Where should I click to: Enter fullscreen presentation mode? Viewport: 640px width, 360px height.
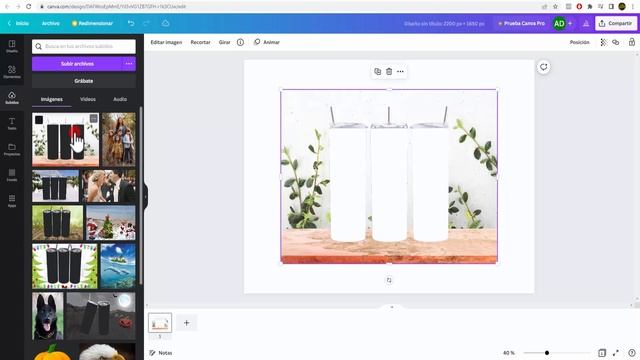click(x=616, y=353)
